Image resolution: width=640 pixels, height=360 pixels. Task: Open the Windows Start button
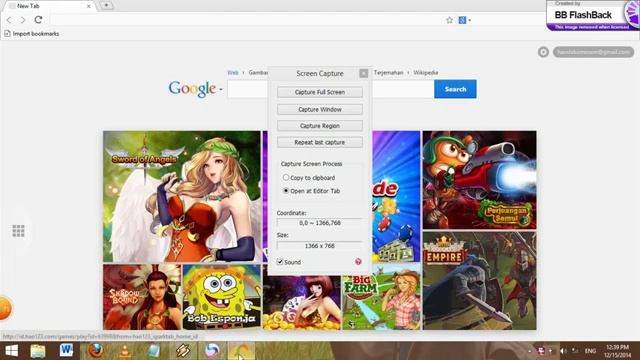click(11, 351)
